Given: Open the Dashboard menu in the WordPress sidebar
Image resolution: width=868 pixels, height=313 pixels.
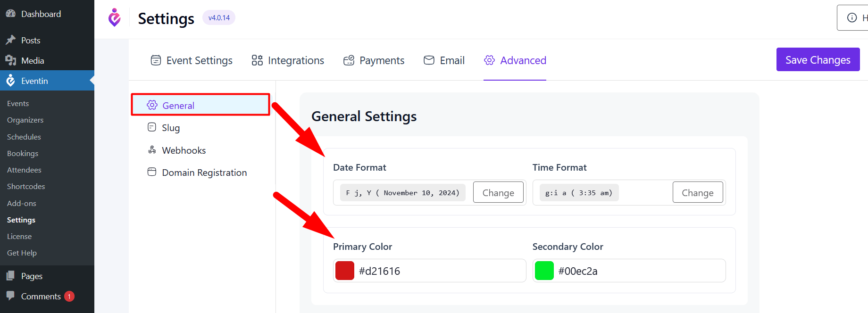Looking at the screenshot, I should pyautogui.click(x=41, y=14).
